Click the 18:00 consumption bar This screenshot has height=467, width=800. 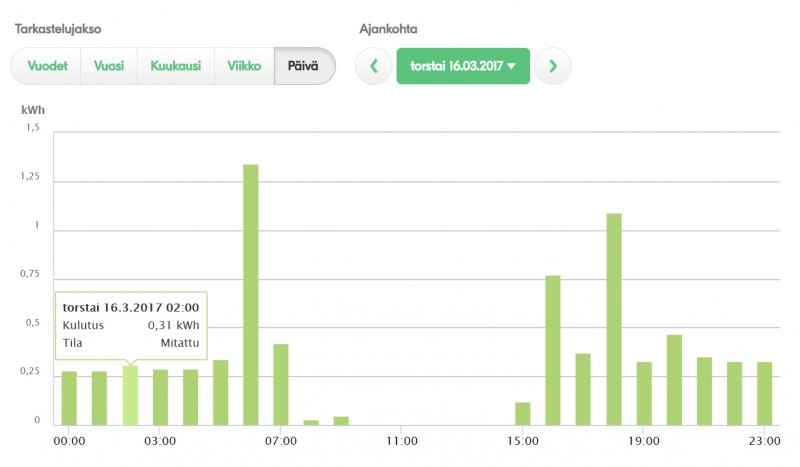[x=614, y=320]
